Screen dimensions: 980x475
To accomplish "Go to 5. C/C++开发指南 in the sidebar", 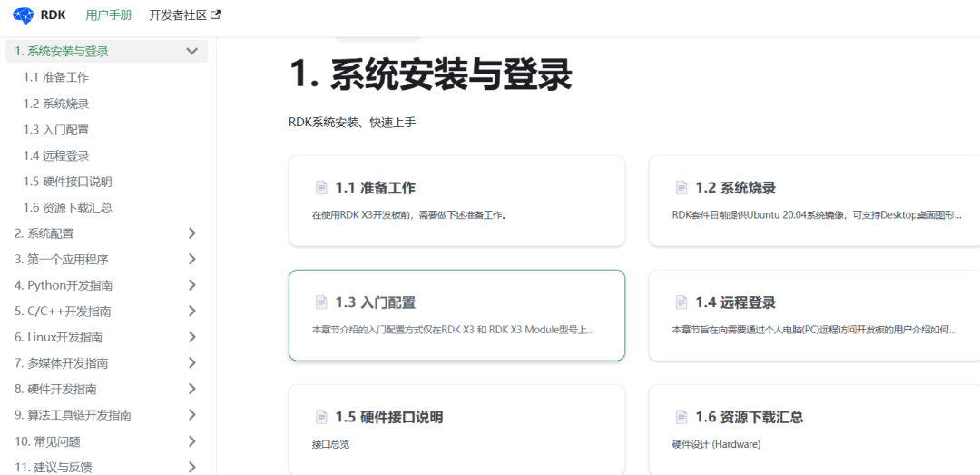I will tap(64, 311).
